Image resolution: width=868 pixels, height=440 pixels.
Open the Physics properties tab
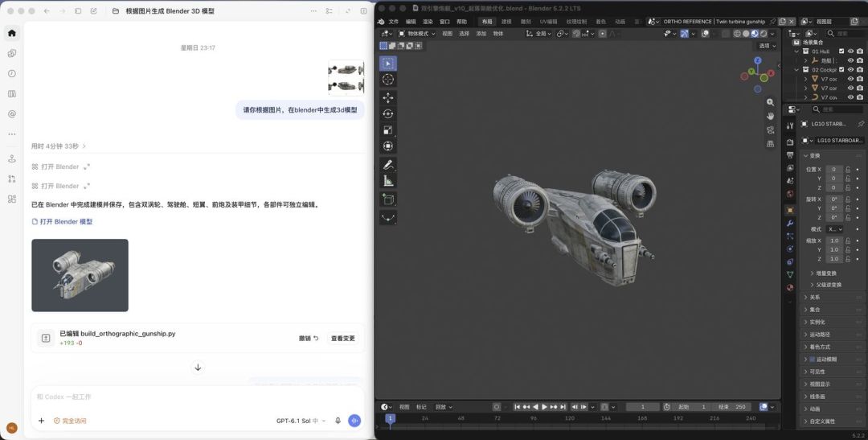pyautogui.click(x=790, y=249)
